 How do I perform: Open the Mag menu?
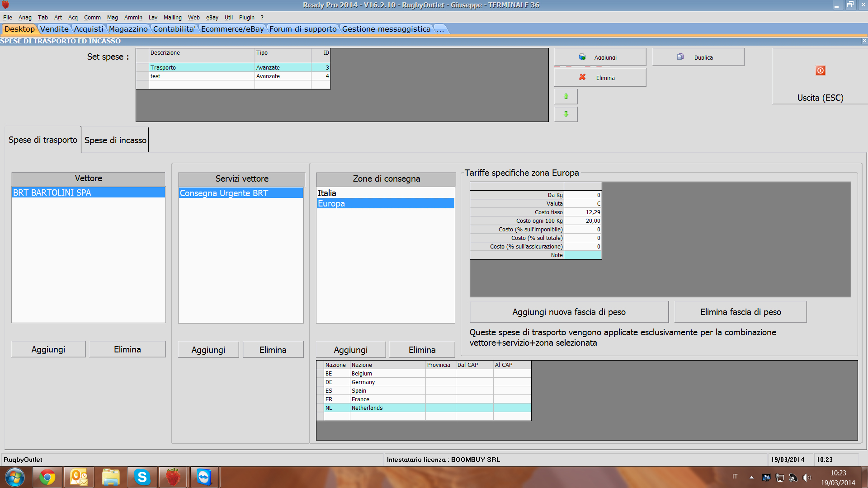point(113,18)
